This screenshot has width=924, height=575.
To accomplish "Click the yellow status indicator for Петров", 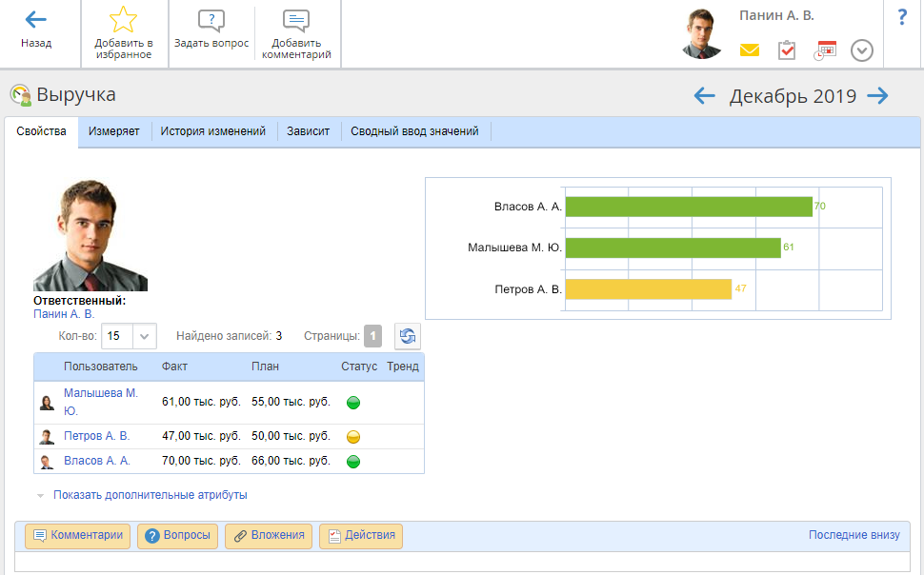I will coord(352,438).
